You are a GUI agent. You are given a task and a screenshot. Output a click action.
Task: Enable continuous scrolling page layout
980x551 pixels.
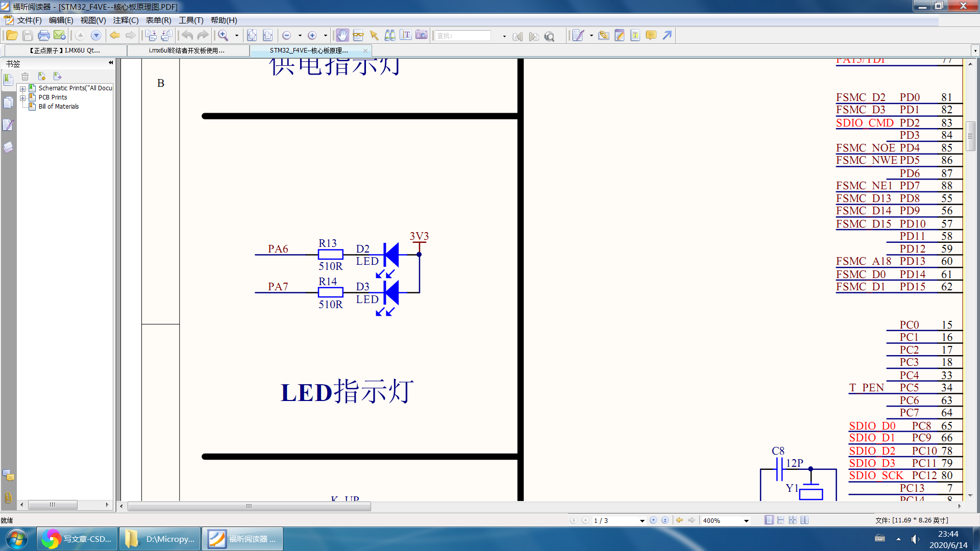pyautogui.click(x=780, y=520)
